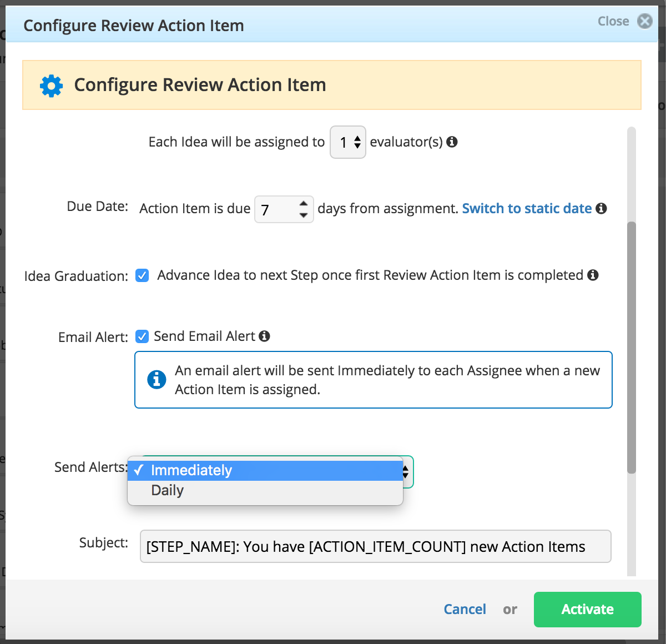Click into the Subject text field

tap(375, 546)
